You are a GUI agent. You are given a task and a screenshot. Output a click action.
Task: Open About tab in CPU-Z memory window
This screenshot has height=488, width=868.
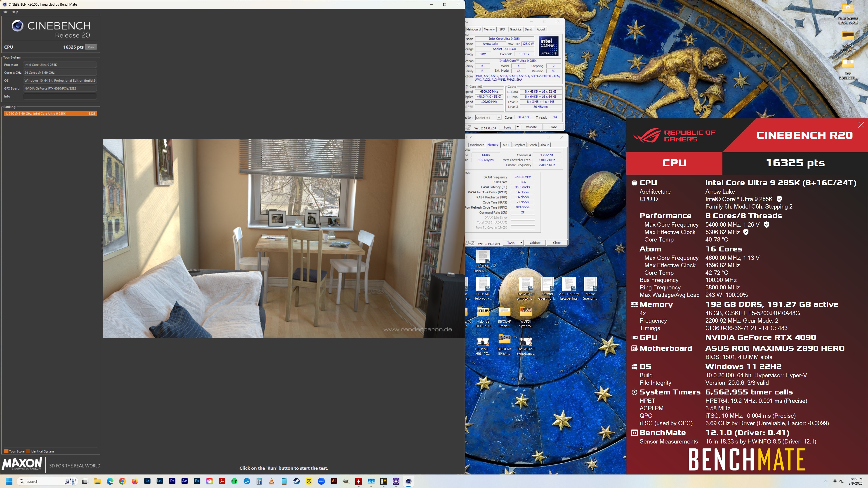545,145
